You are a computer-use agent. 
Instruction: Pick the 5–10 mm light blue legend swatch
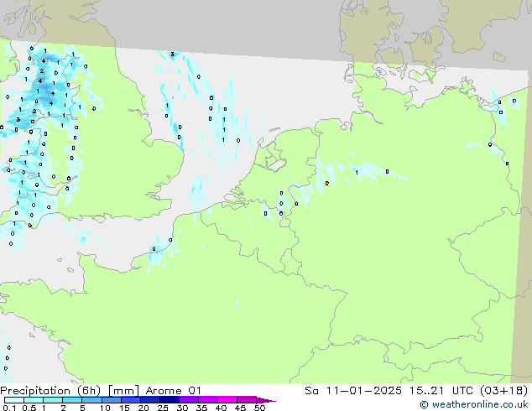pyautogui.click(x=91, y=400)
